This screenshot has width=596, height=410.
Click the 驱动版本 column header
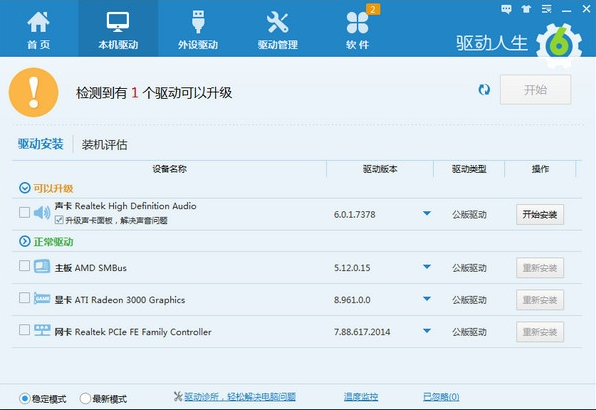380,169
